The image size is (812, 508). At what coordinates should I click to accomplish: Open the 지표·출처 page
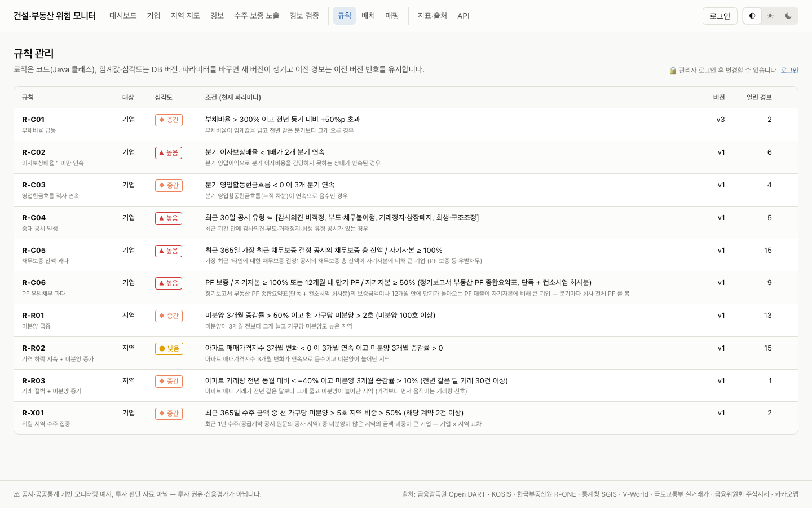point(432,16)
